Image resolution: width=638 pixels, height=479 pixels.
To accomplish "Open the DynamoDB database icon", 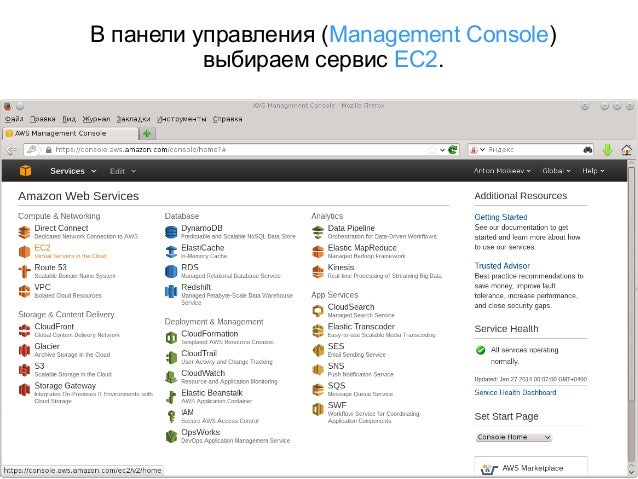I will click(171, 232).
